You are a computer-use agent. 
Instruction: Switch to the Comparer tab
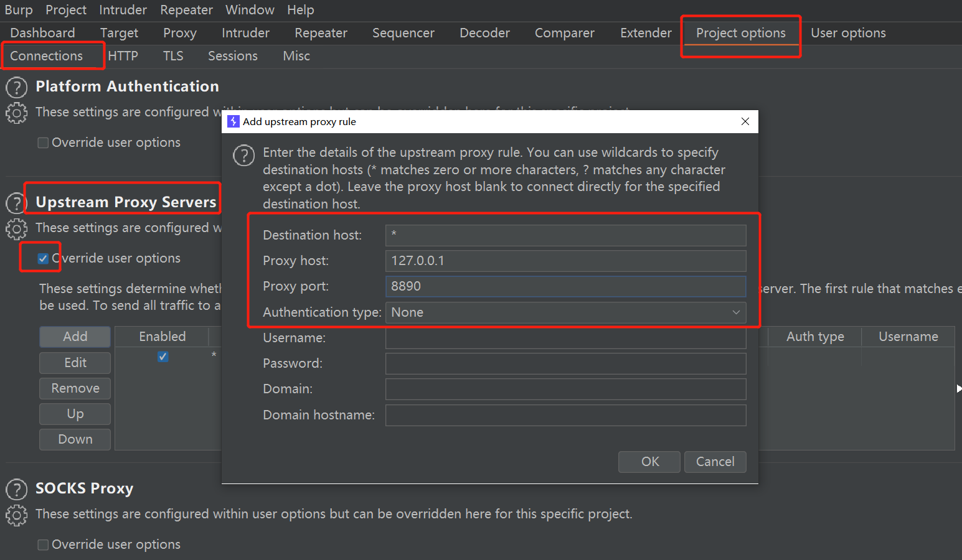pos(565,33)
